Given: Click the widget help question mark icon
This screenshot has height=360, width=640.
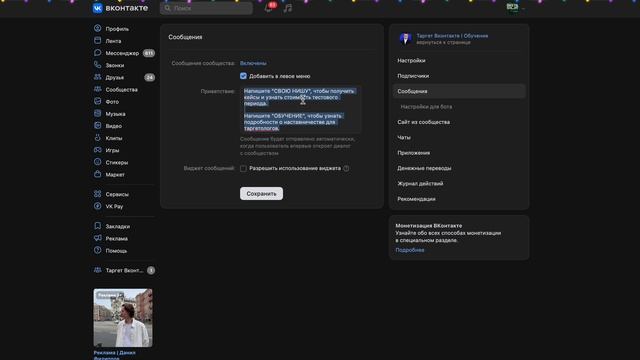Looking at the screenshot, I should pos(346,168).
